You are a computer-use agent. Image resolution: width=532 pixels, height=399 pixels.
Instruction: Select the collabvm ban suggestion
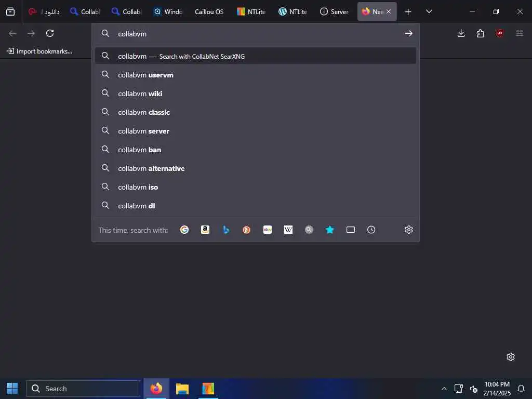click(x=256, y=149)
